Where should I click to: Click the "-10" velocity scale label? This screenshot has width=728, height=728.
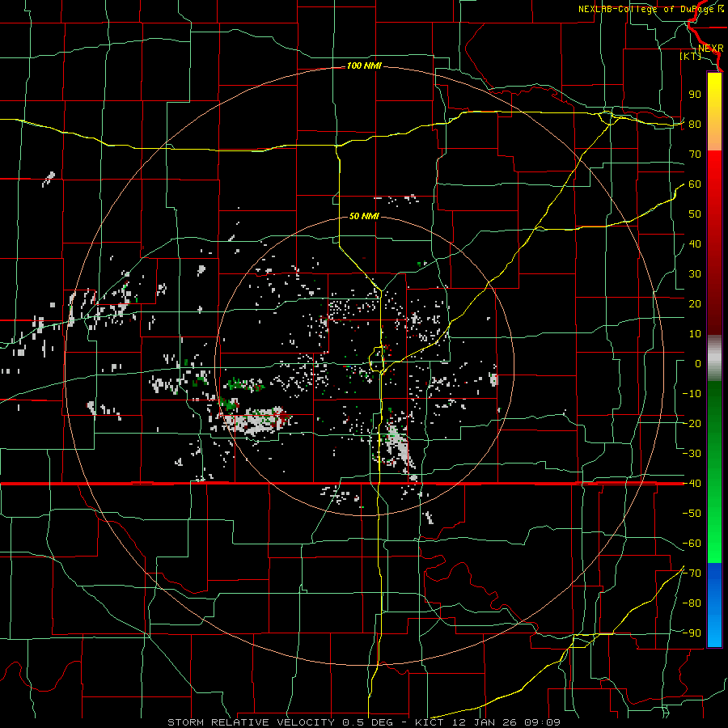click(692, 394)
